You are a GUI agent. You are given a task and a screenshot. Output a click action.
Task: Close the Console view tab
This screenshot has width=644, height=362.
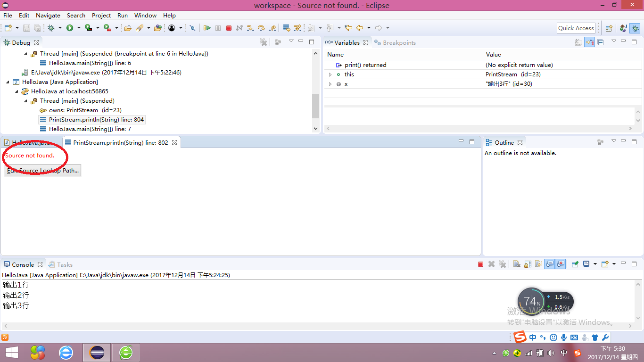point(40,264)
